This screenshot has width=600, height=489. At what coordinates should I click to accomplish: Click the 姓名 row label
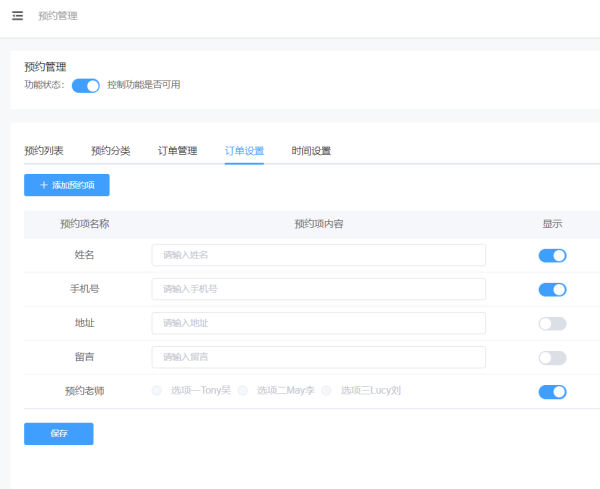point(85,255)
